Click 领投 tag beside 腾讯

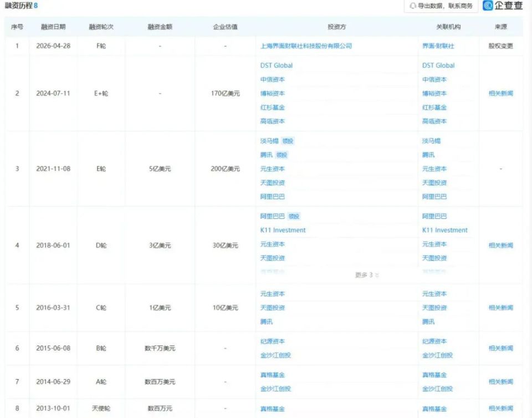tap(282, 155)
